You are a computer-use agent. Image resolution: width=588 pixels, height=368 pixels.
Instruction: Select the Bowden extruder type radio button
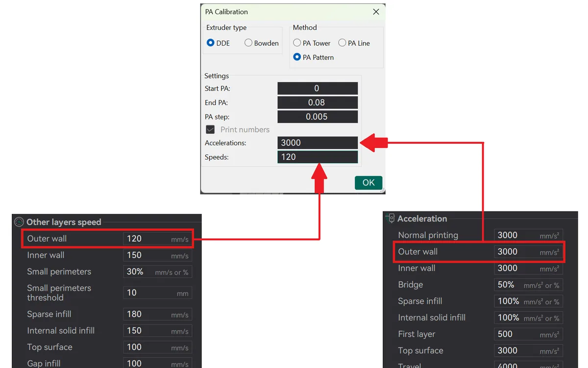pos(248,43)
